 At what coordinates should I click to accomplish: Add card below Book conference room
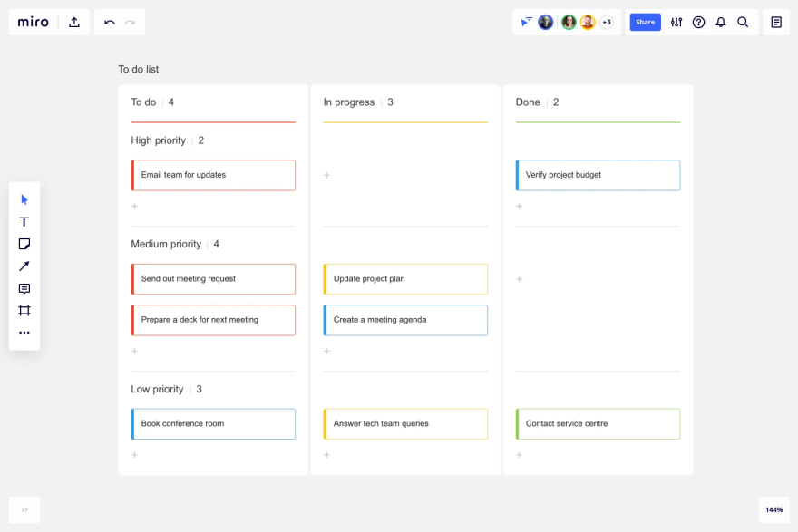[135, 455]
